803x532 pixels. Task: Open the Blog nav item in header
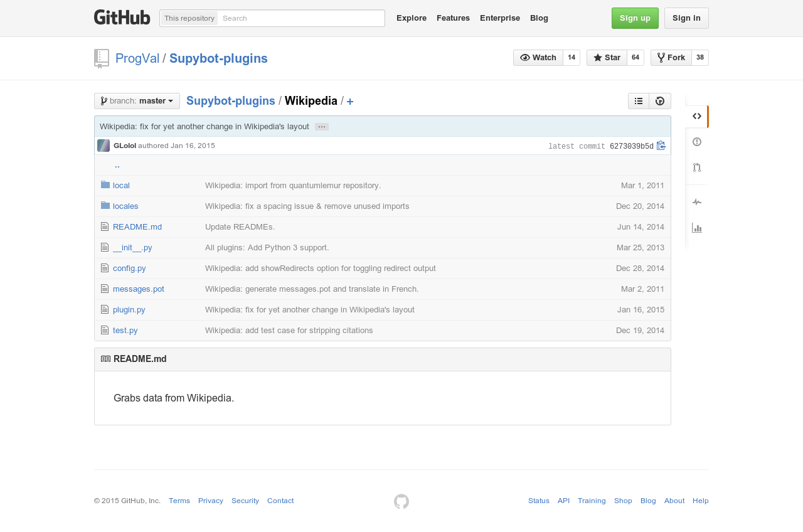point(539,18)
